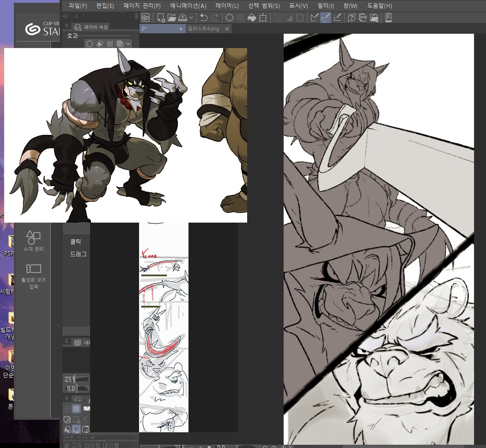Open the 파일(F) menu

78,6
